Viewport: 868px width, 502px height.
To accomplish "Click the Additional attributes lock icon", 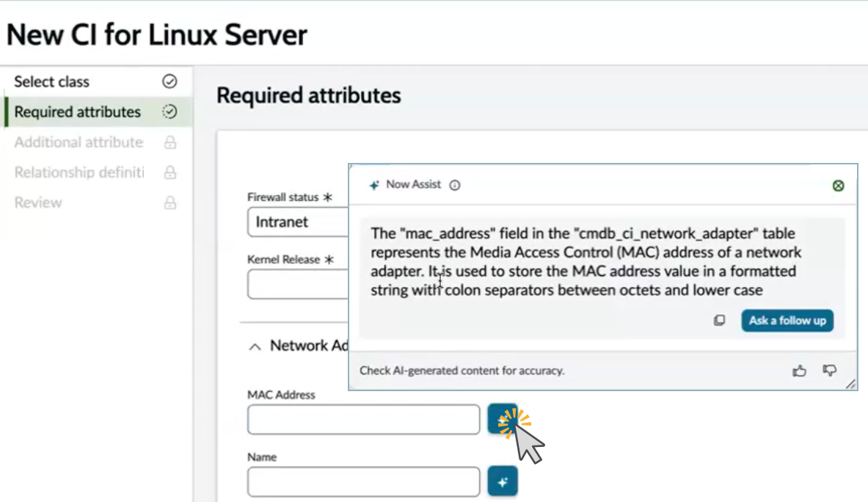I will pos(170,143).
